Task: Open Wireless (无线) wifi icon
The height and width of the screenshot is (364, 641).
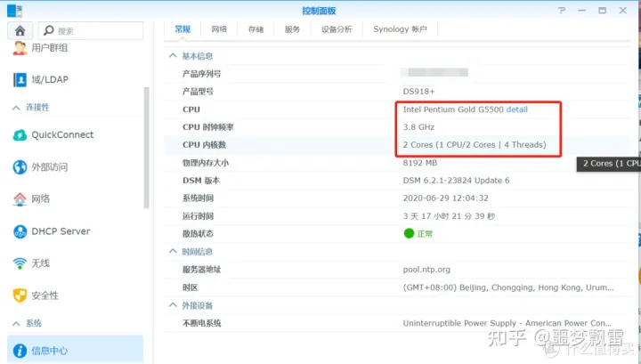Action: point(20,263)
